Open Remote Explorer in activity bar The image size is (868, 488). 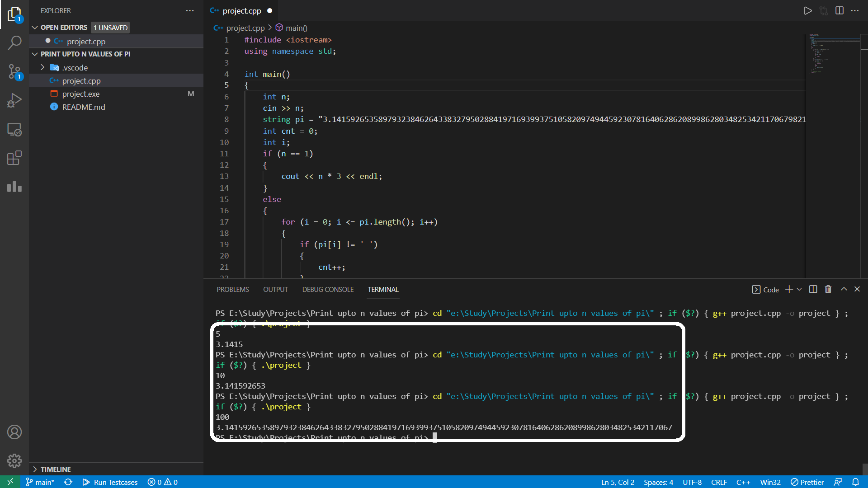14,130
